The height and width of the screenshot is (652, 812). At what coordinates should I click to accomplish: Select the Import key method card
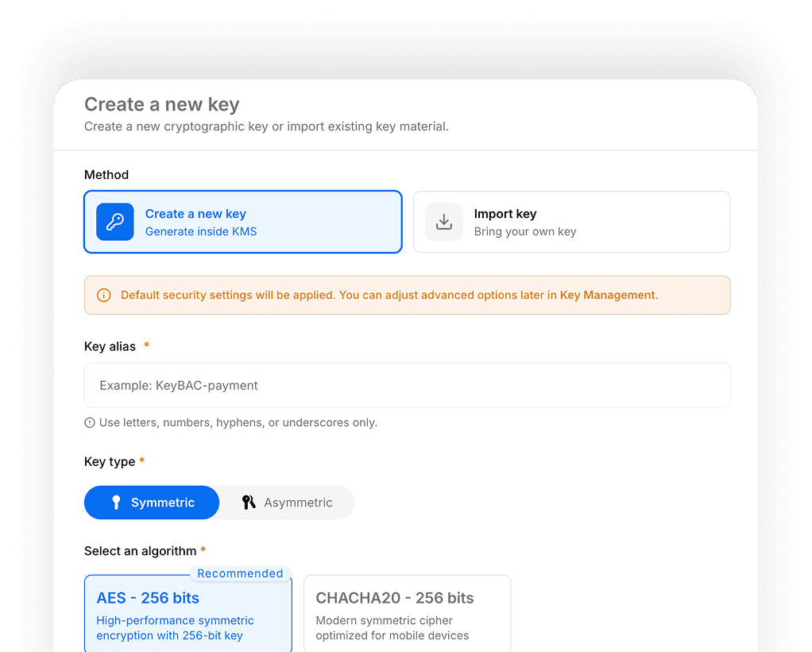572,222
